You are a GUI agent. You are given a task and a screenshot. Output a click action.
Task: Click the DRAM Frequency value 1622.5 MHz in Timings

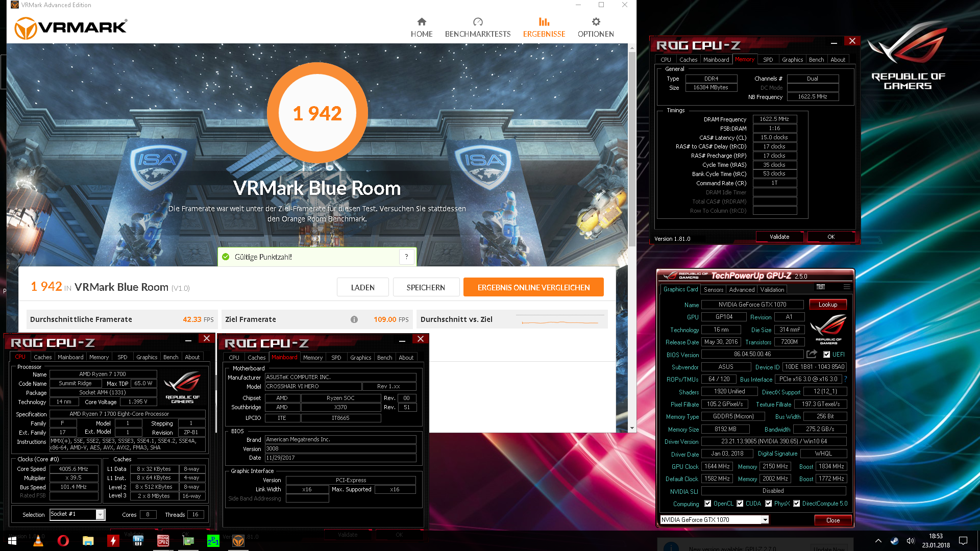pyautogui.click(x=774, y=119)
